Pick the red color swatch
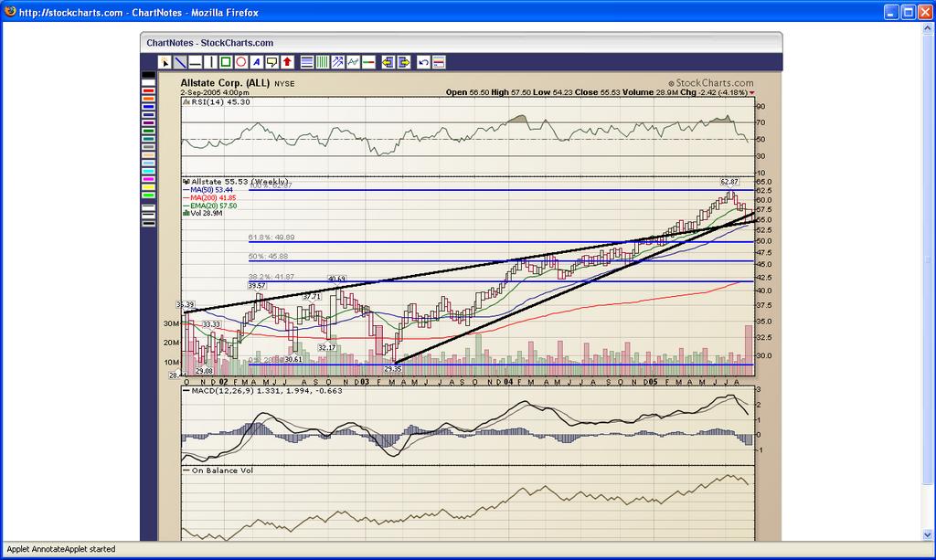The height and width of the screenshot is (560, 936). [x=149, y=90]
